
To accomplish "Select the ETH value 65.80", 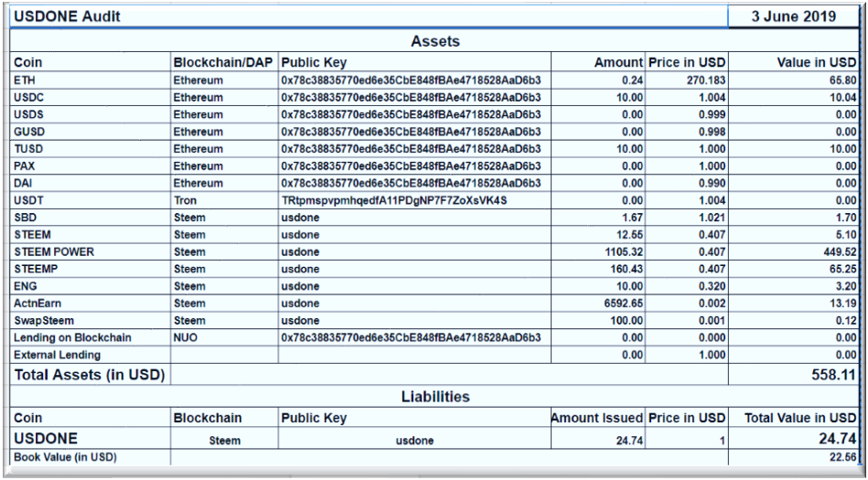I will point(793,80).
